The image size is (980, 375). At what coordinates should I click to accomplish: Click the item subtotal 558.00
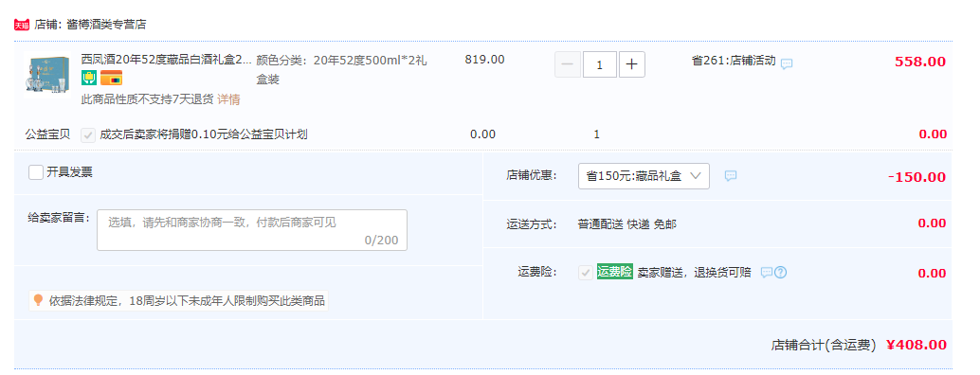pos(920,62)
